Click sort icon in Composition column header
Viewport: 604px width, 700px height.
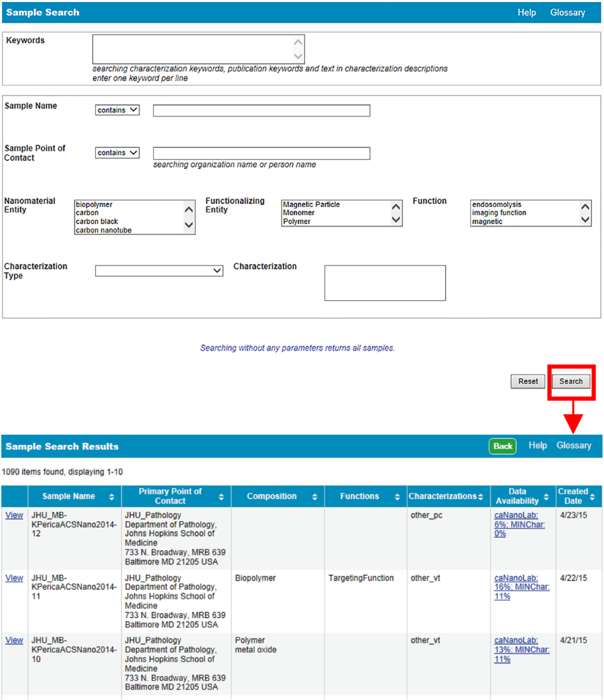315,497
